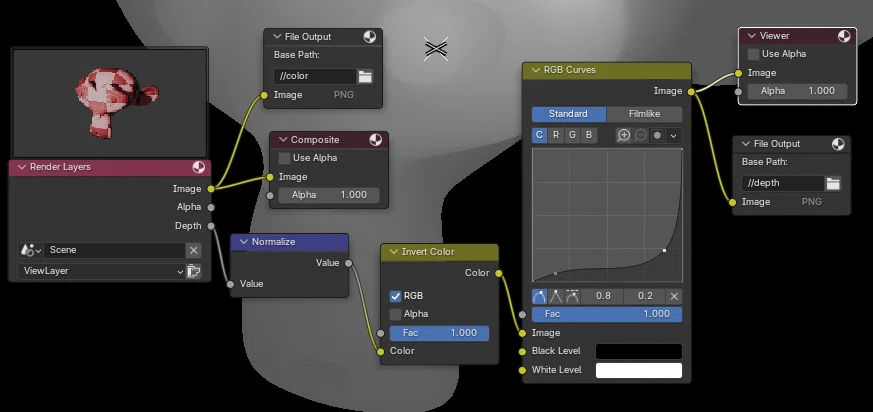This screenshot has height=412, width=873.
Task: Zoom in on the curve view
Action: tap(624, 135)
